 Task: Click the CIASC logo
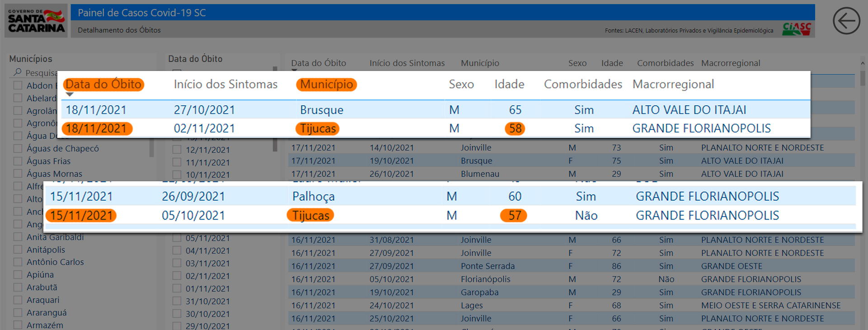point(797,29)
